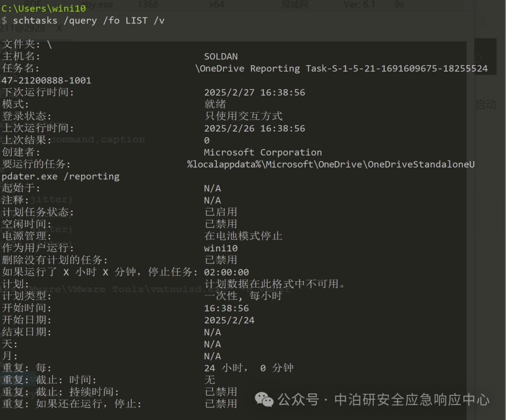Select the command line "schtasks /query /fo LIST /v"
The image size is (506, 420).
[x=89, y=21]
